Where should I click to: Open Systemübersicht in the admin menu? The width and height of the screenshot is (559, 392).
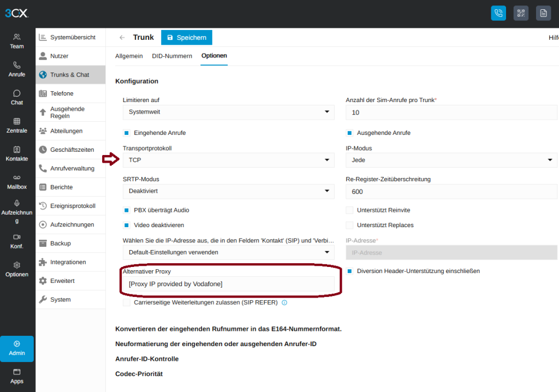click(70, 37)
